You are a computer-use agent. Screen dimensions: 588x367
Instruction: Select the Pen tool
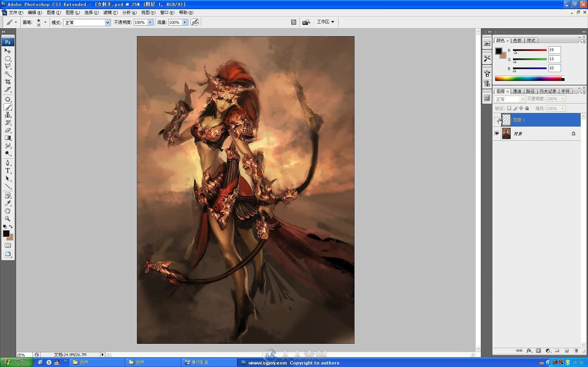click(7, 163)
